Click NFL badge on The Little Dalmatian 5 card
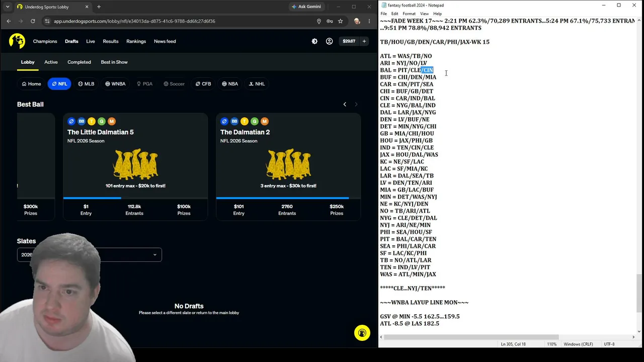 pyautogui.click(x=71, y=121)
